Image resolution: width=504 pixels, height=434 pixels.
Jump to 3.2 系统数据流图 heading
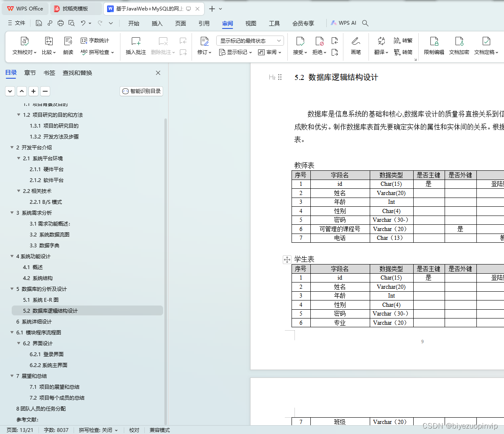[49, 234]
